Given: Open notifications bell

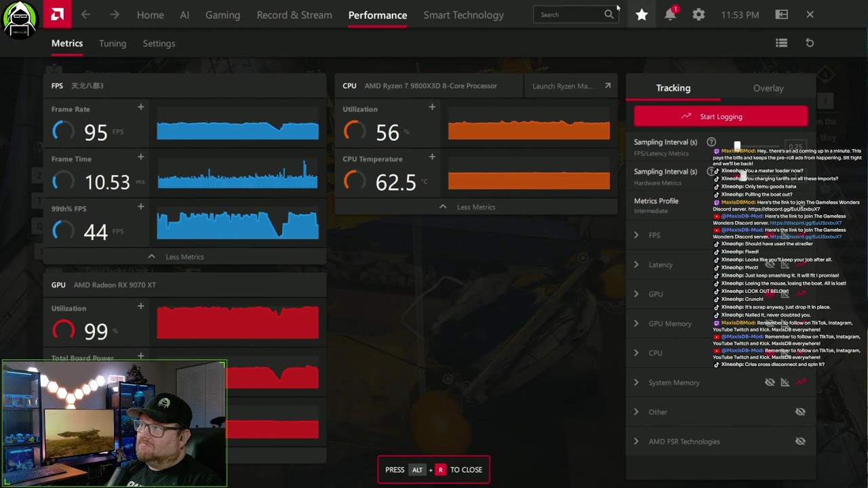Looking at the screenshot, I should click(670, 14).
